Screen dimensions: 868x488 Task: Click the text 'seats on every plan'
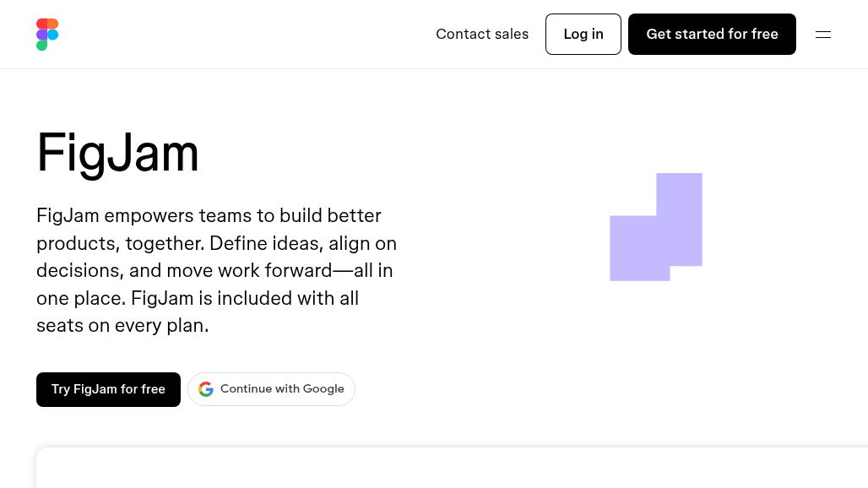tap(122, 325)
